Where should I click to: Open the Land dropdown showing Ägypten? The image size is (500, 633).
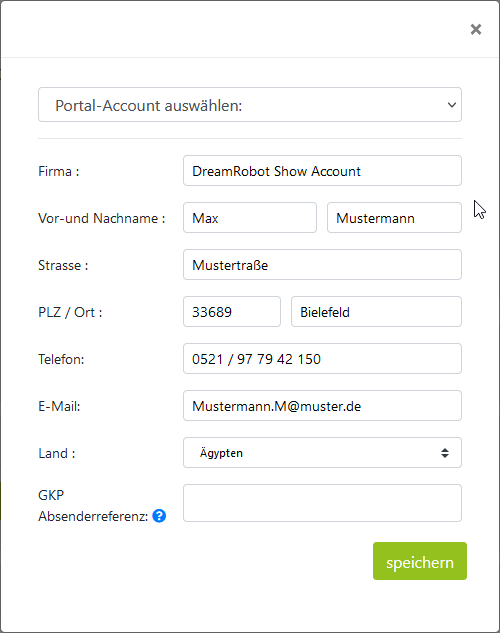coord(322,453)
